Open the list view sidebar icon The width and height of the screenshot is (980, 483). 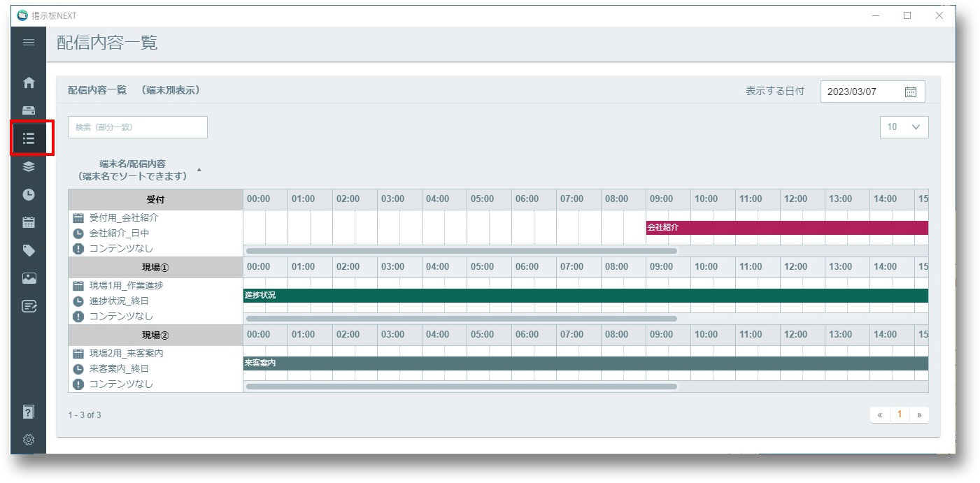tap(29, 138)
